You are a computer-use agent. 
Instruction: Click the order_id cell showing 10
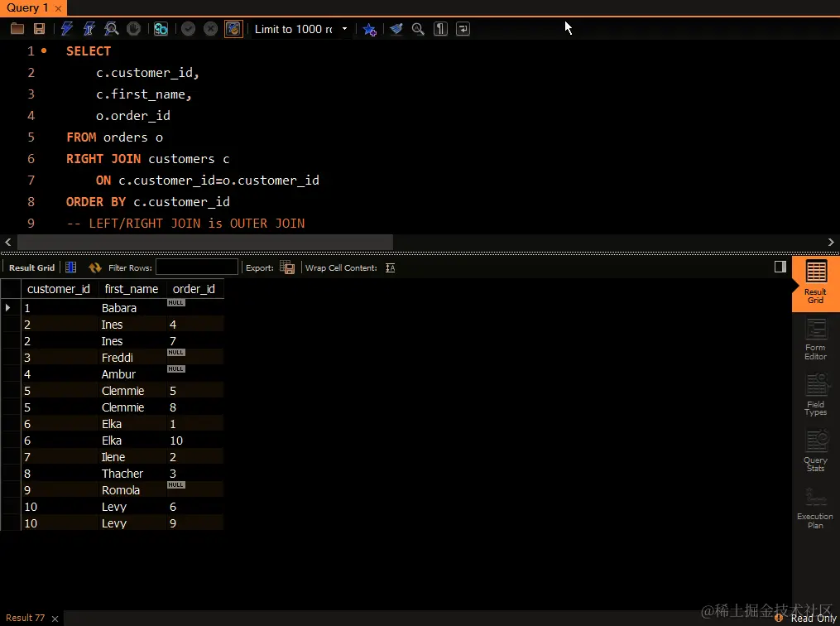[195, 440]
